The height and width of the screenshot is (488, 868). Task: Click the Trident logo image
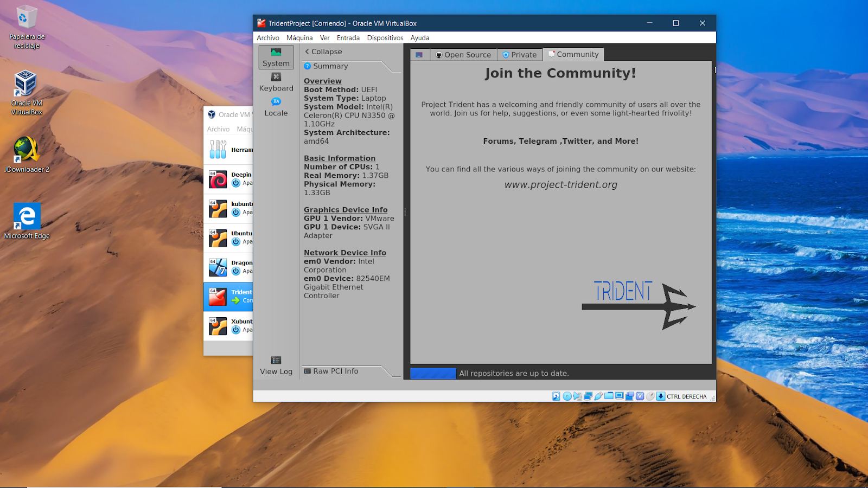click(x=639, y=305)
